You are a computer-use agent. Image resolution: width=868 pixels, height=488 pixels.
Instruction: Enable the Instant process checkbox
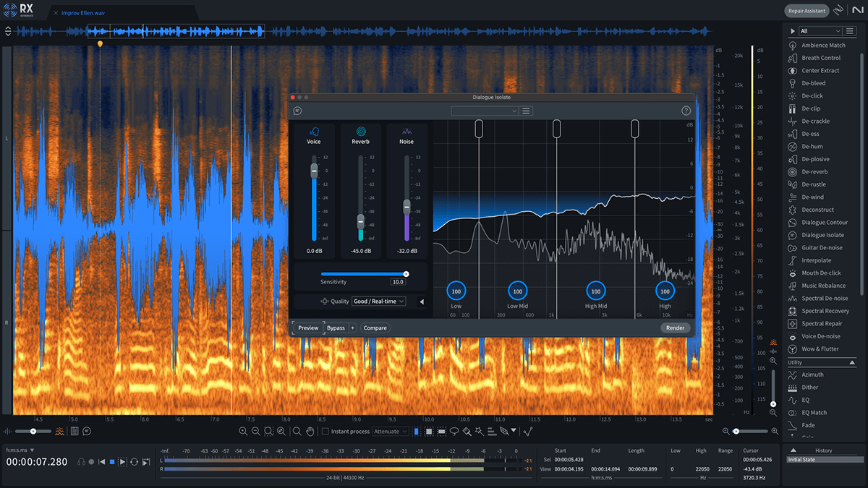click(x=325, y=432)
